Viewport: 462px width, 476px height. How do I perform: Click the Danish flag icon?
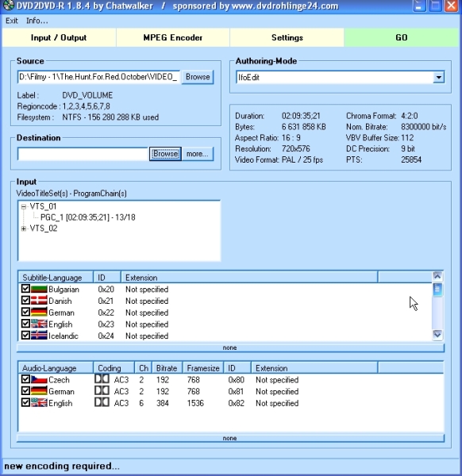pos(39,301)
